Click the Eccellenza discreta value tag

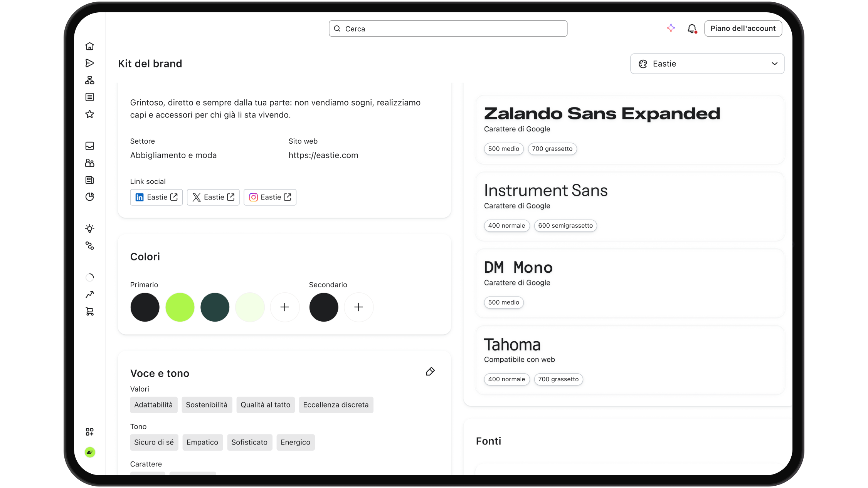336,405
